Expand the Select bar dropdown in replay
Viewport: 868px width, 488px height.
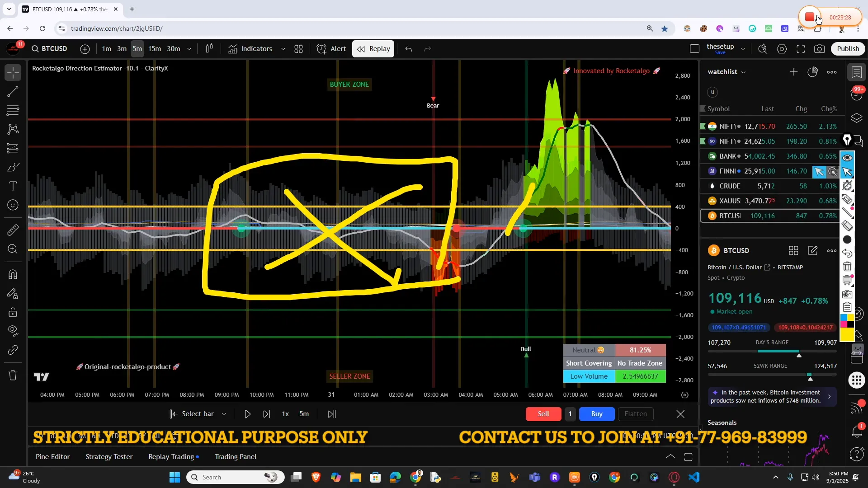click(x=224, y=414)
